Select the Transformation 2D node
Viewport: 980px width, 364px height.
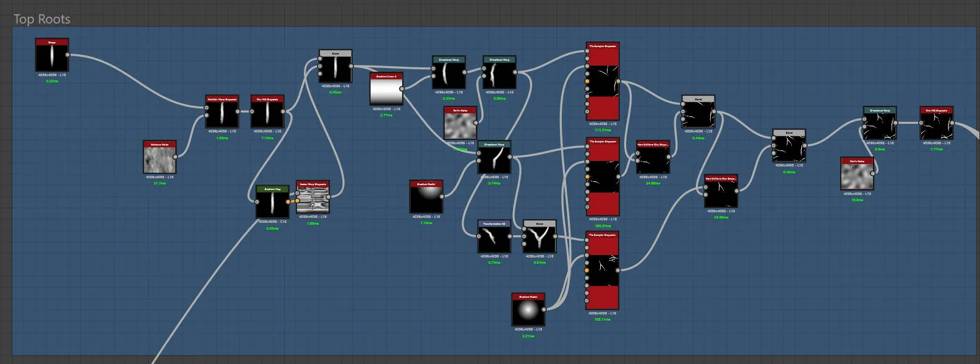(x=494, y=236)
